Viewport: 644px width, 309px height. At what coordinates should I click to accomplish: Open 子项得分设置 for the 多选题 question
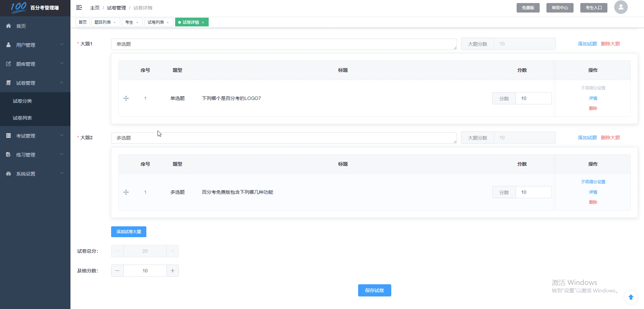pyautogui.click(x=593, y=182)
